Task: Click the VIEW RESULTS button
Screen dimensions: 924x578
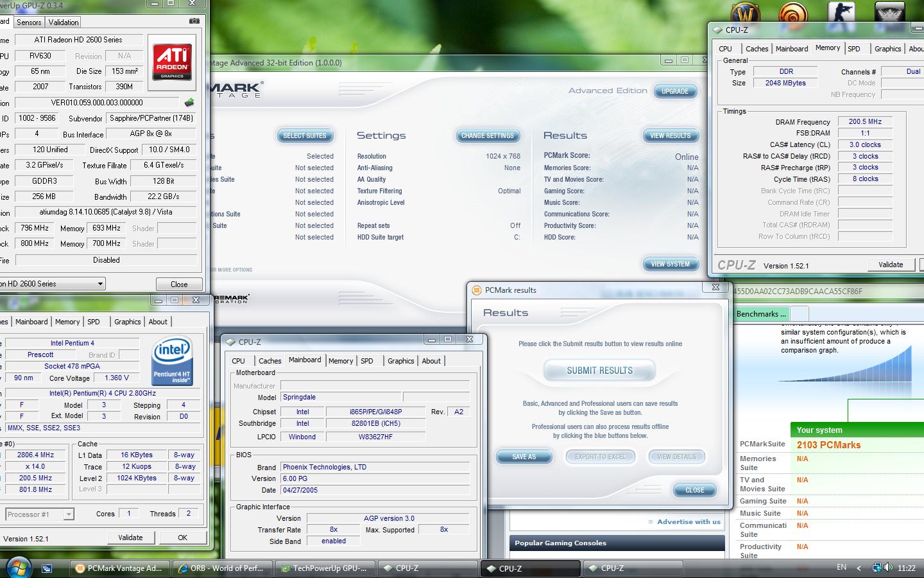Action: coord(671,136)
